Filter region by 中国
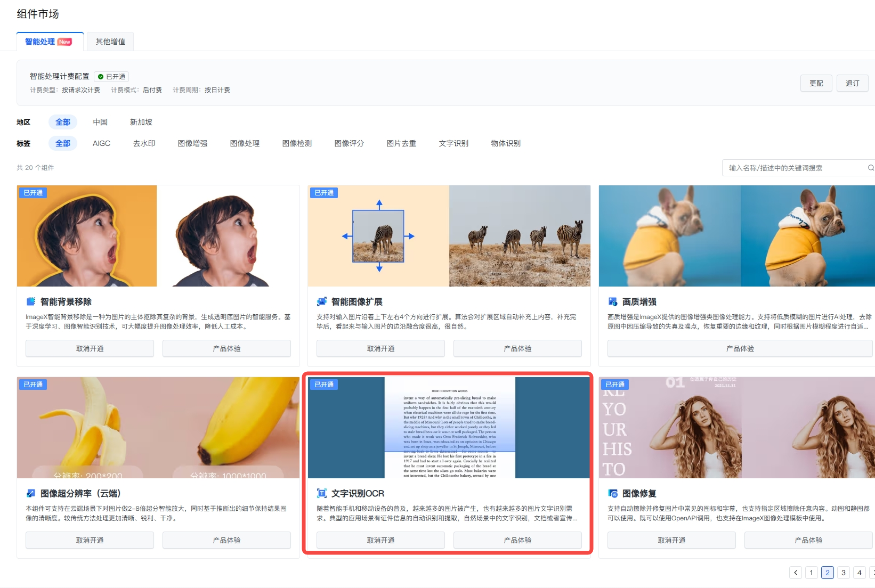 (100, 122)
